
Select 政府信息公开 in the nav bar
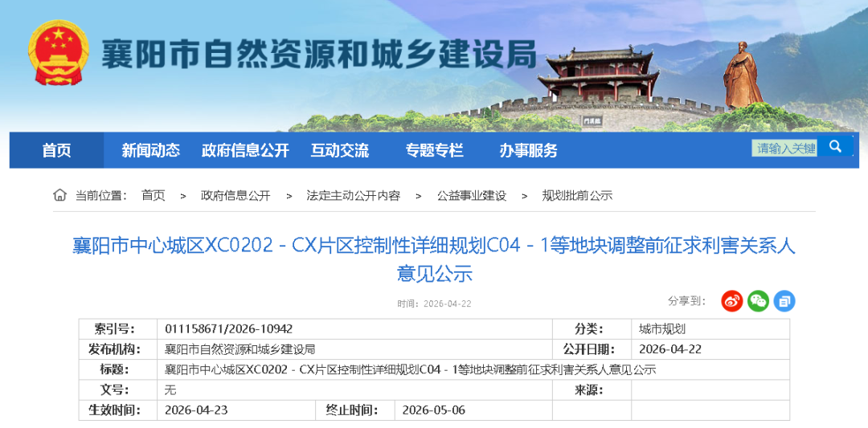pos(245,150)
